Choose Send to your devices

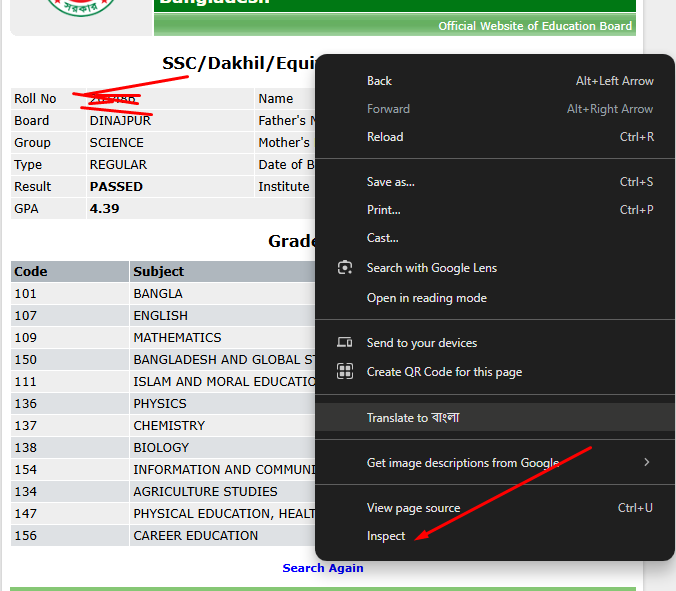coord(421,343)
